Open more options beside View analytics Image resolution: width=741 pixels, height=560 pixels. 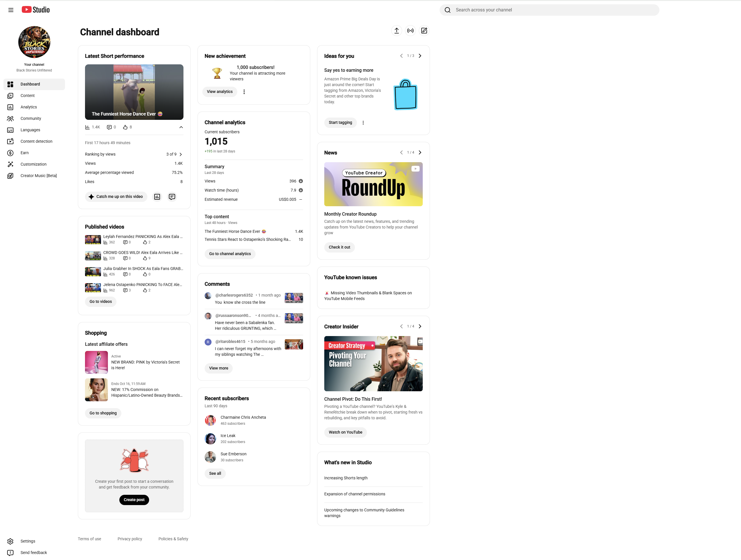coord(244,92)
